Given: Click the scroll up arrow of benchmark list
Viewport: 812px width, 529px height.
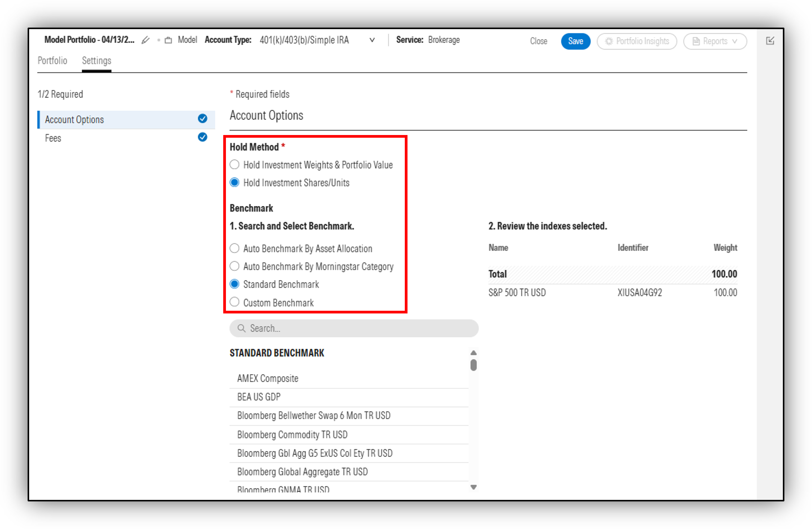Looking at the screenshot, I should click(473, 353).
